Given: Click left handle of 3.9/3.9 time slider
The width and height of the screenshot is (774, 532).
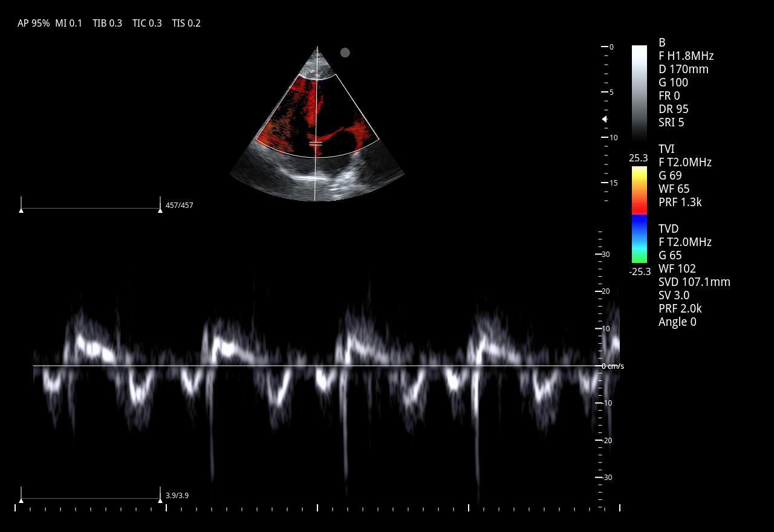Looking at the screenshot, I should click(x=21, y=499).
